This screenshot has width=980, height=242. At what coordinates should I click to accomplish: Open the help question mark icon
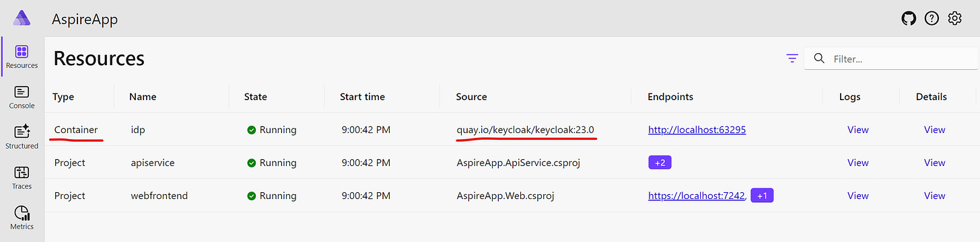click(x=932, y=19)
